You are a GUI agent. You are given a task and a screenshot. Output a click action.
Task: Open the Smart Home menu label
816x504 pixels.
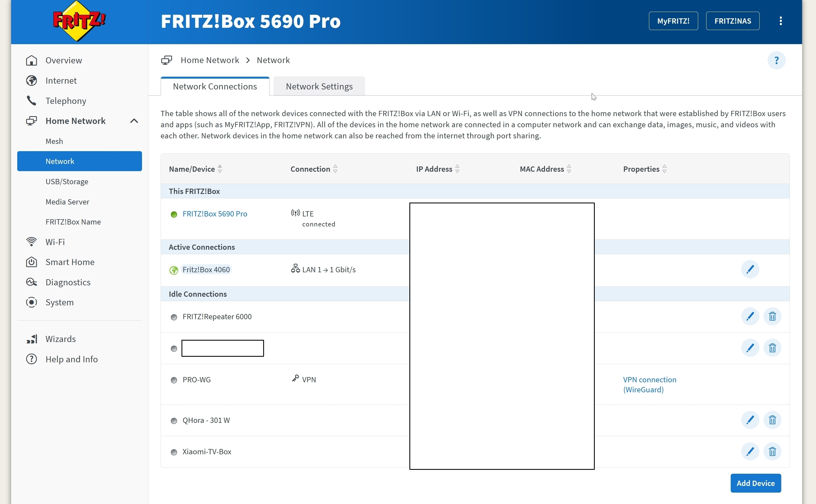coord(70,262)
